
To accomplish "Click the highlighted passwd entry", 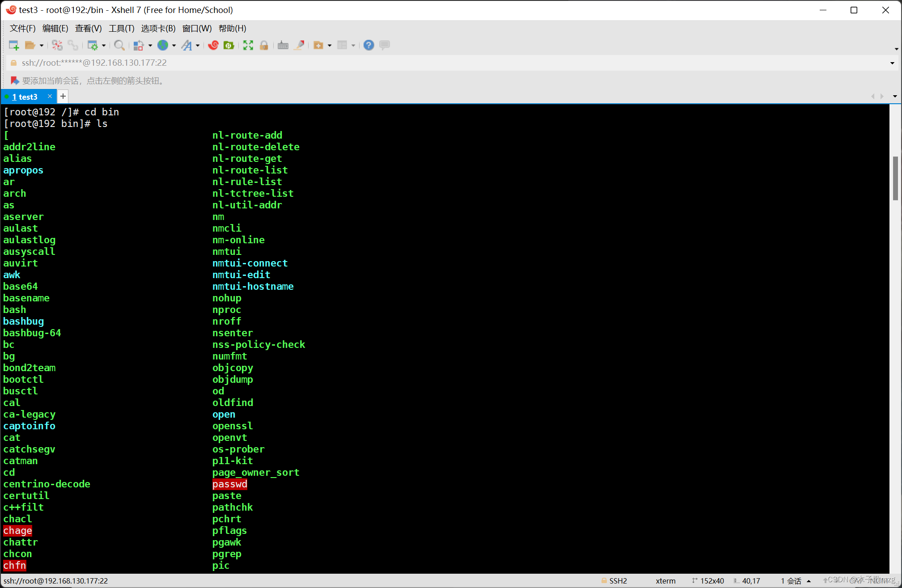I will click(230, 484).
